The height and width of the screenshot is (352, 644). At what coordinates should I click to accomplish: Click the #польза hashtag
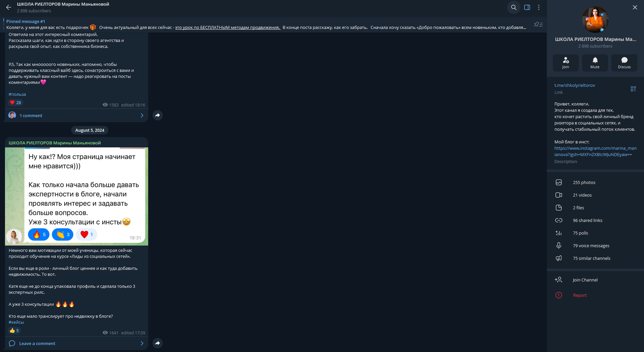pyautogui.click(x=17, y=94)
